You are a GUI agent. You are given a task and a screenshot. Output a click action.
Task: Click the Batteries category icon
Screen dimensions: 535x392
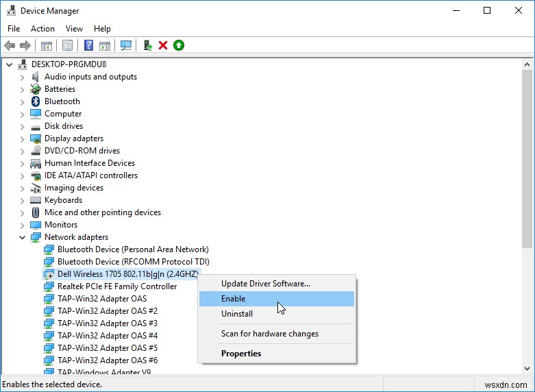[x=35, y=89]
